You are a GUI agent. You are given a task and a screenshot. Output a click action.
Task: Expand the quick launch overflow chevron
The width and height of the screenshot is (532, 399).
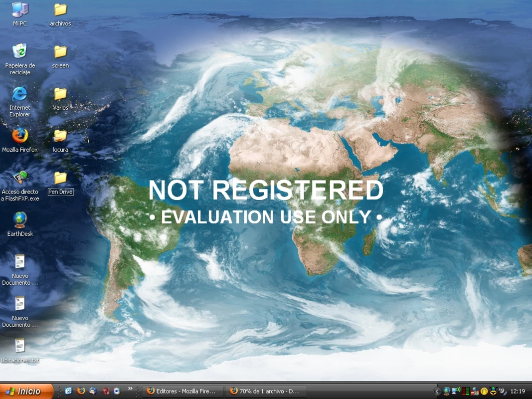click(x=130, y=389)
